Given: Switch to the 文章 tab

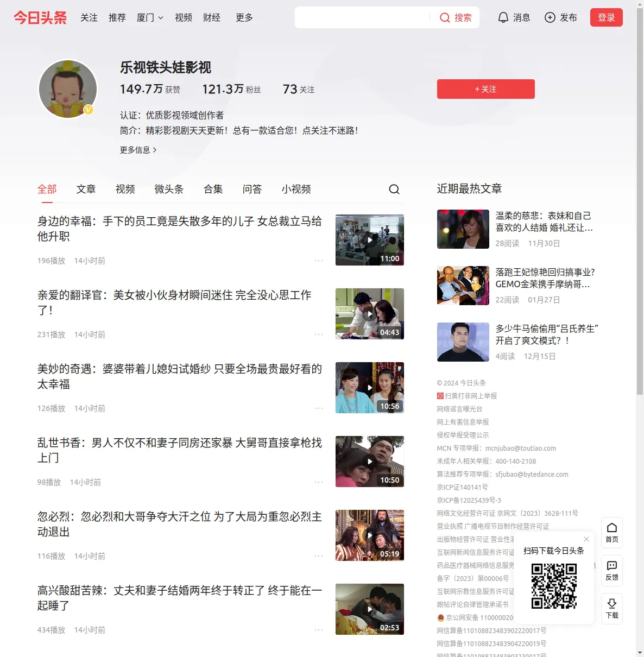Looking at the screenshot, I should coord(86,189).
